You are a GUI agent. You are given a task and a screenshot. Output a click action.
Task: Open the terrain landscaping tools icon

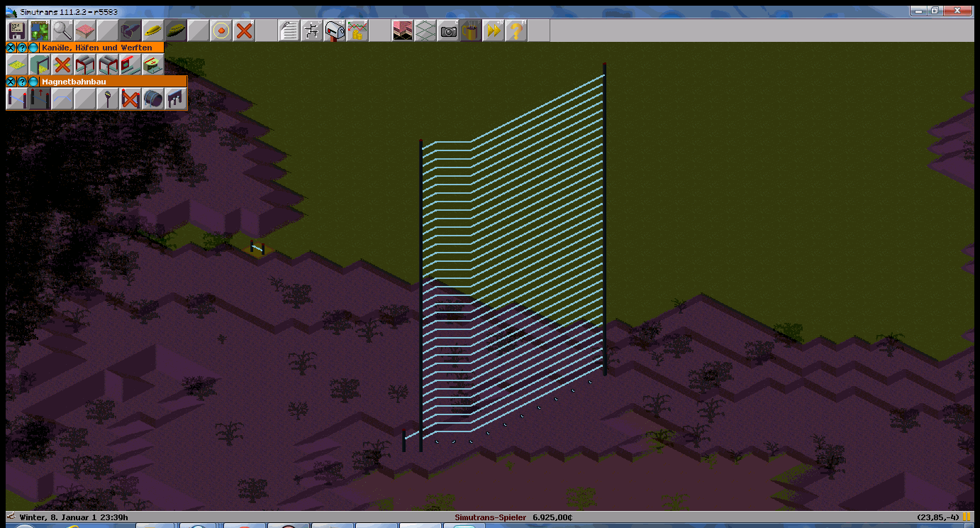point(85,31)
